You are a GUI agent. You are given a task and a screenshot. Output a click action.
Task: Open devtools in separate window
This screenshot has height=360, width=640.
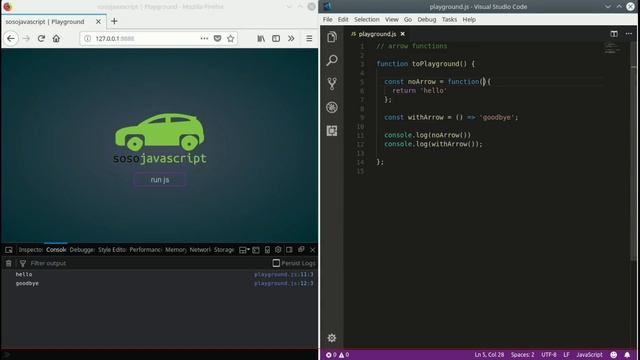pyautogui.click(x=301, y=250)
